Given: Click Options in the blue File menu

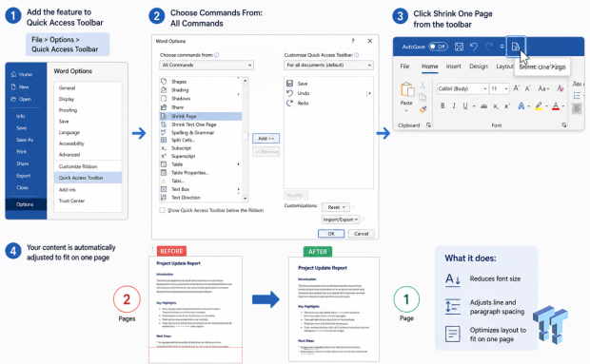Looking at the screenshot, I should [x=25, y=204].
